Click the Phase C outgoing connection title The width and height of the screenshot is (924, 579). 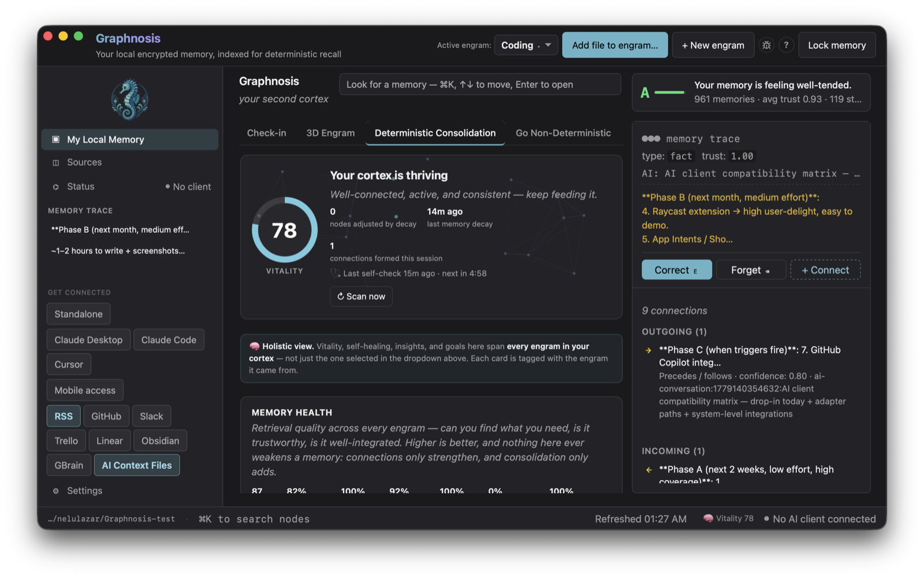coord(750,356)
